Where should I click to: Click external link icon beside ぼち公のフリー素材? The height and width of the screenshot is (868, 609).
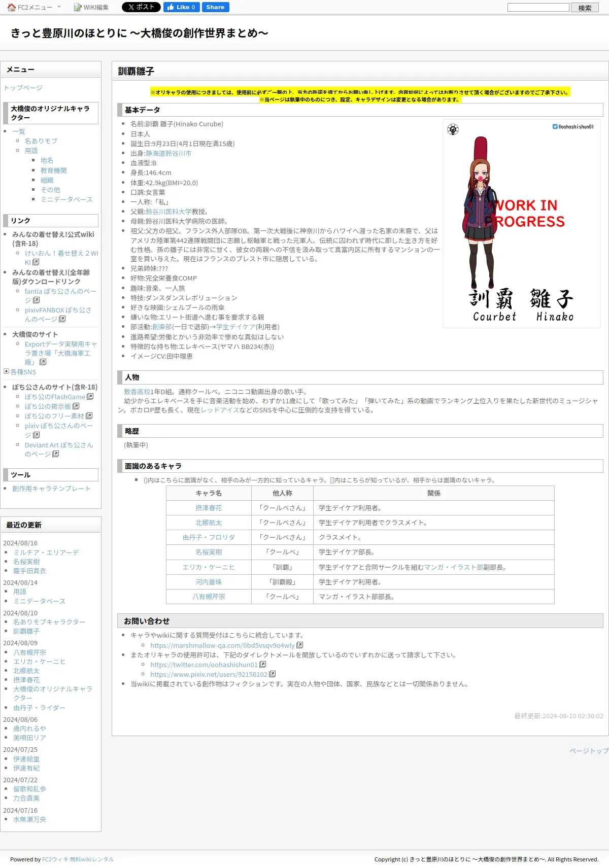(x=89, y=416)
